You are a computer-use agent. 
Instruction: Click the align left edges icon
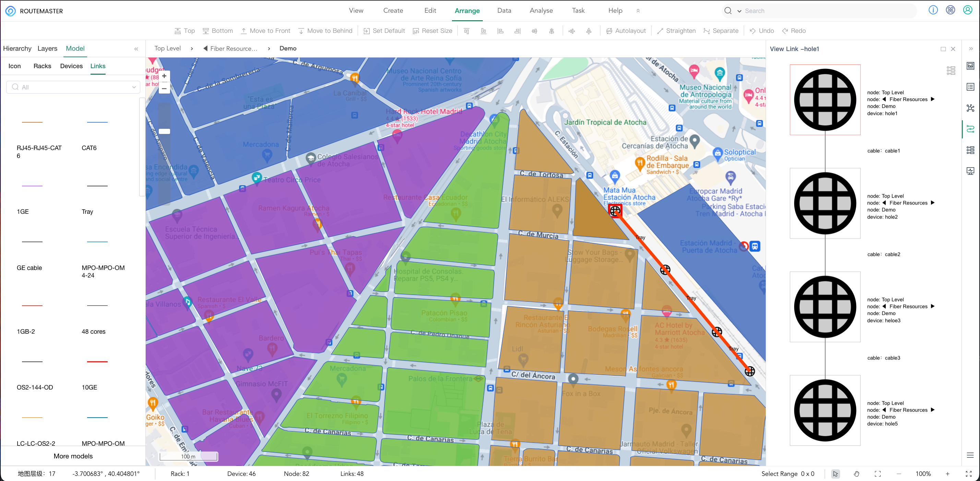point(500,31)
